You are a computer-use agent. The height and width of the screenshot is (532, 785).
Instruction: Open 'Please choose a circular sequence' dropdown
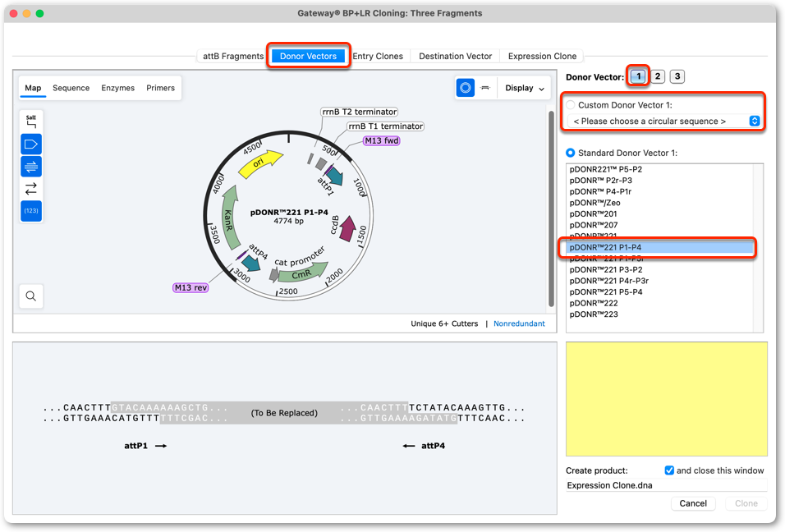[x=664, y=122]
